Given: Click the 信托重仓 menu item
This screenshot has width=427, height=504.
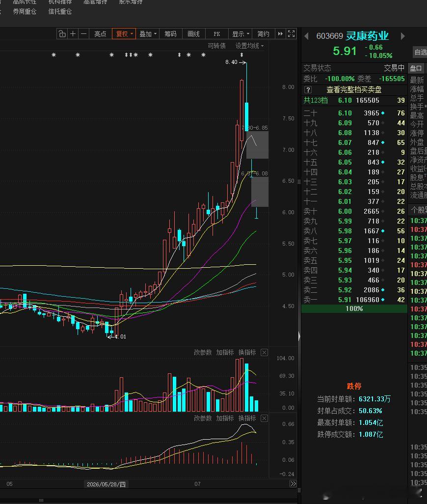Looking at the screenshot, I should coord(60,12).
